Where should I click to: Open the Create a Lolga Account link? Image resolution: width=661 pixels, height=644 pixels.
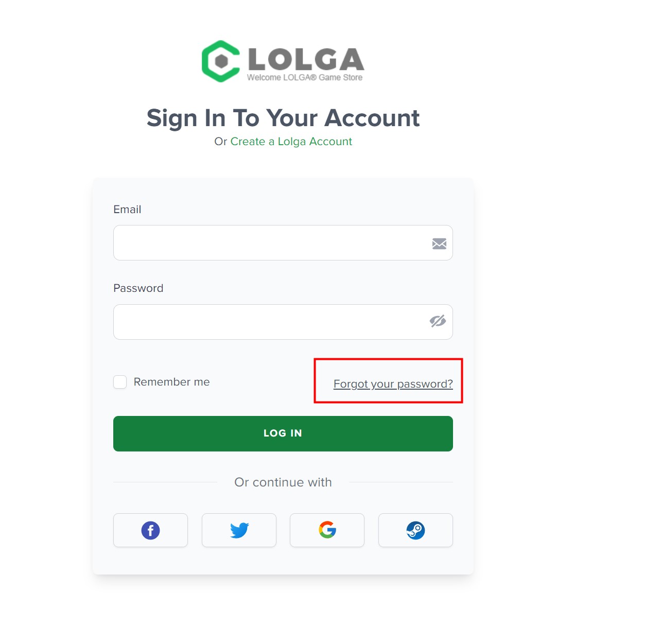click(291, 142)
